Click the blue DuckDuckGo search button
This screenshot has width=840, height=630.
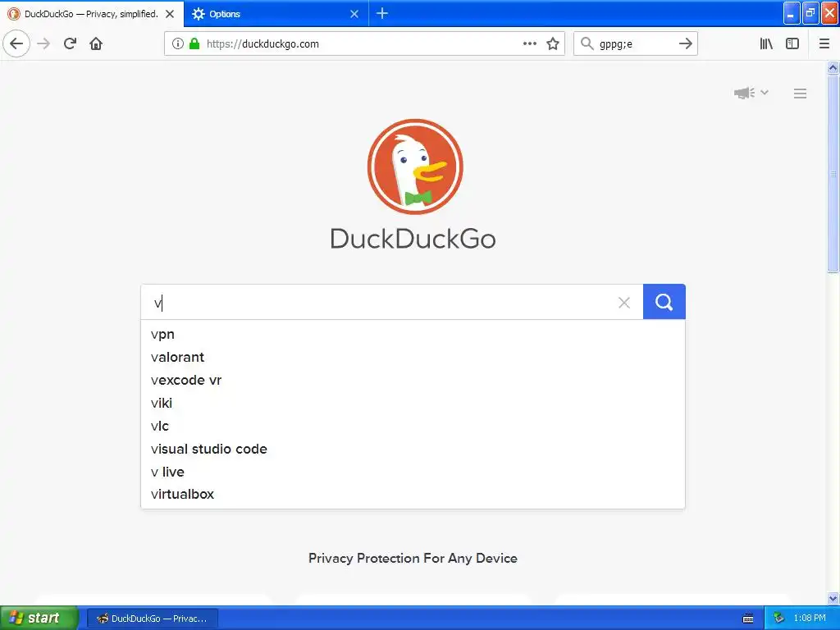pos(664,302)
